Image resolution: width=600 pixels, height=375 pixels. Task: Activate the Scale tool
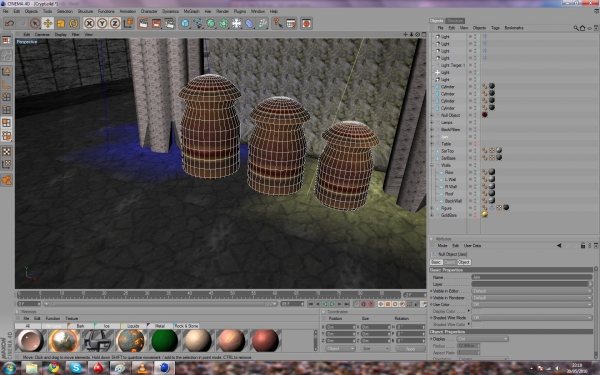point(60,23)
